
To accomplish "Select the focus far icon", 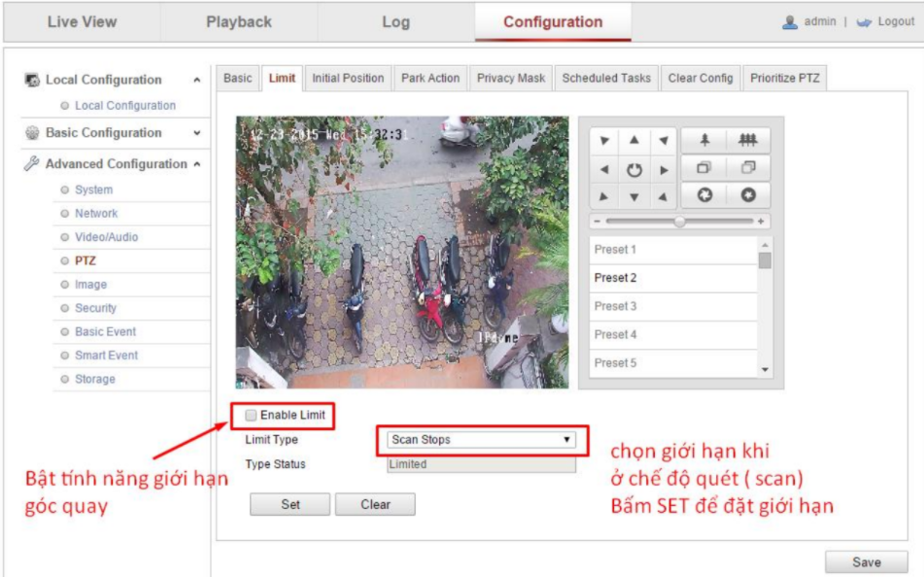I will click(x=746, y=169).
